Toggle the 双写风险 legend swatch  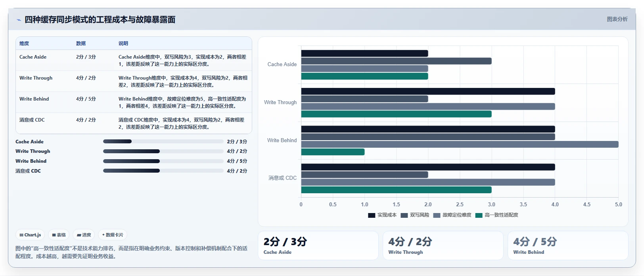[404, 215]
